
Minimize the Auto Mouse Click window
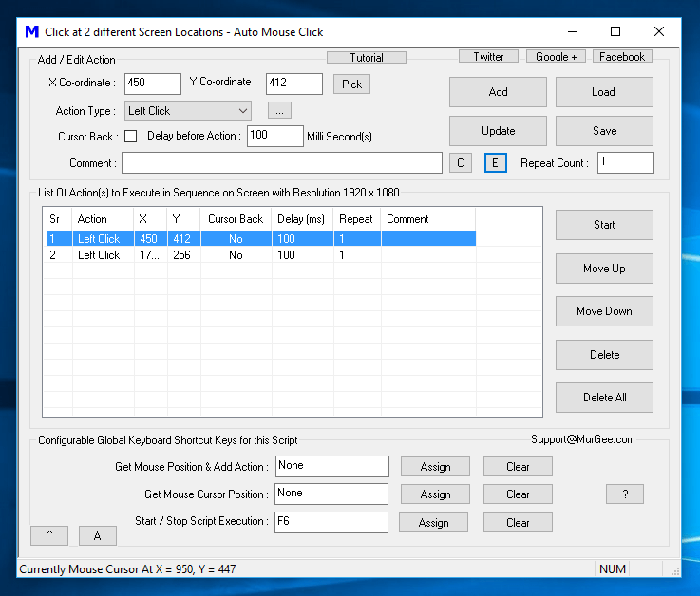tap(573, 31)
